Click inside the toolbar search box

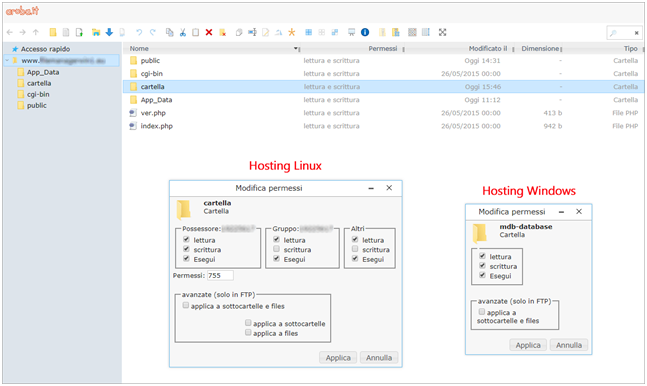[x=624, y=33]
